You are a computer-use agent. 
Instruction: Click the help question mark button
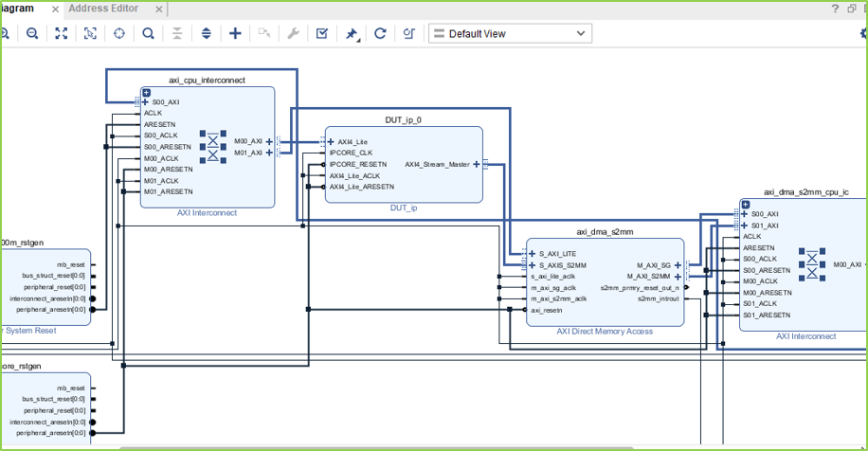tap(837, 9)
